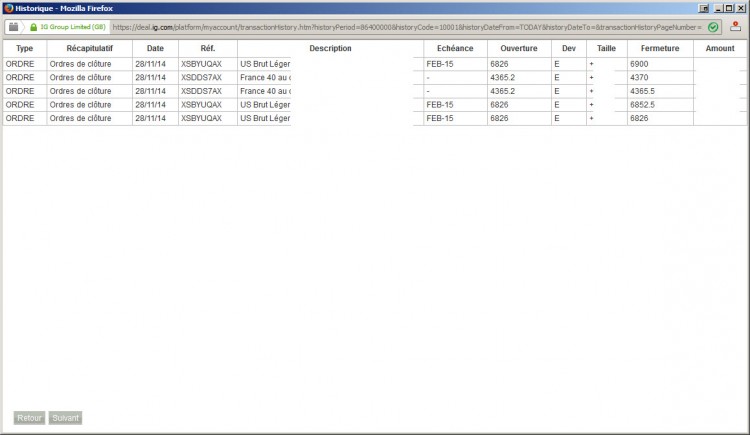The height and width of the screenshot is (435, 750).
Task: Click ORDRE in the row closing at 6900
Action: pos(20,64)
